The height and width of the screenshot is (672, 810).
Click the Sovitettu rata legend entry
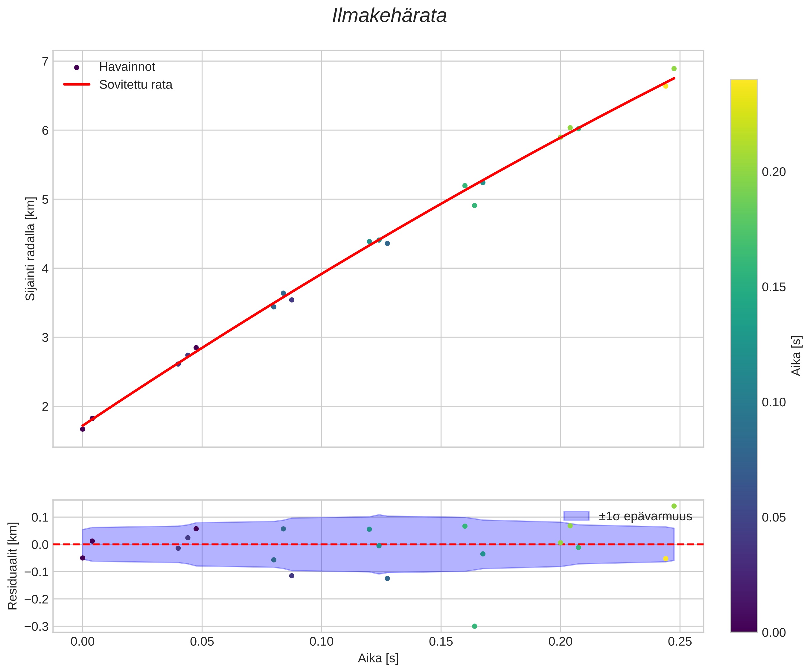click(x=135, y=85)
